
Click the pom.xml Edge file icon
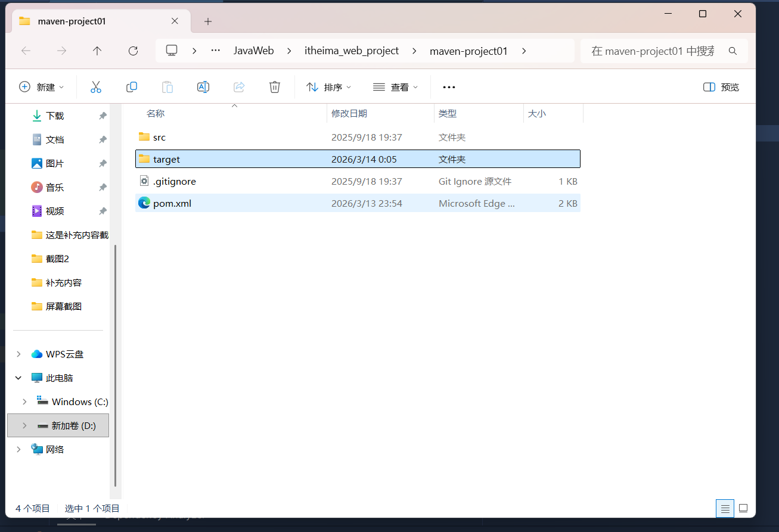coord(144,203)
